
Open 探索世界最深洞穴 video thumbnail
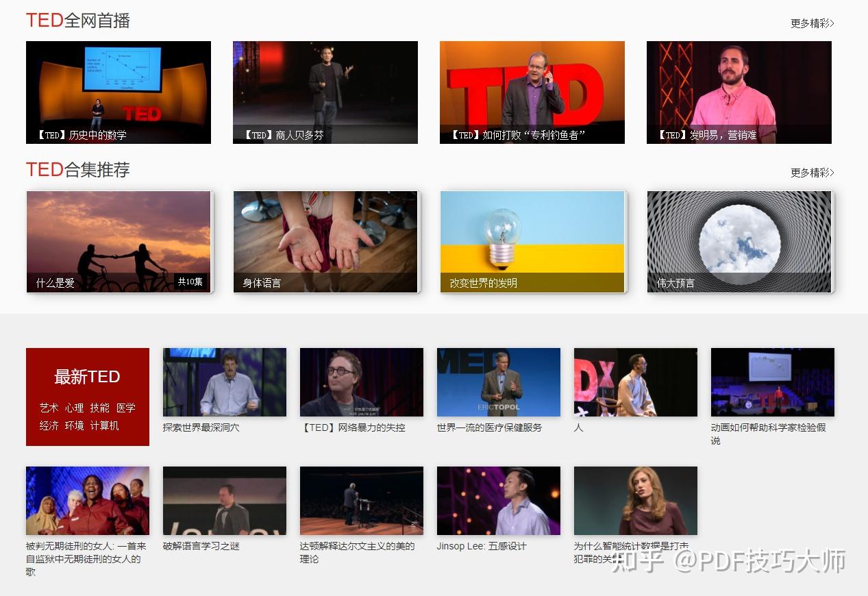225,382
